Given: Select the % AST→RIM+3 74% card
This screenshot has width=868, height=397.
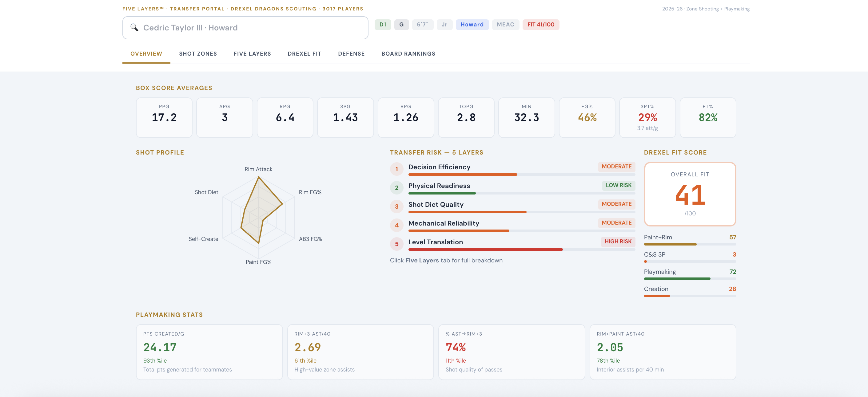Looking at the screenshot, I should 512,352.
